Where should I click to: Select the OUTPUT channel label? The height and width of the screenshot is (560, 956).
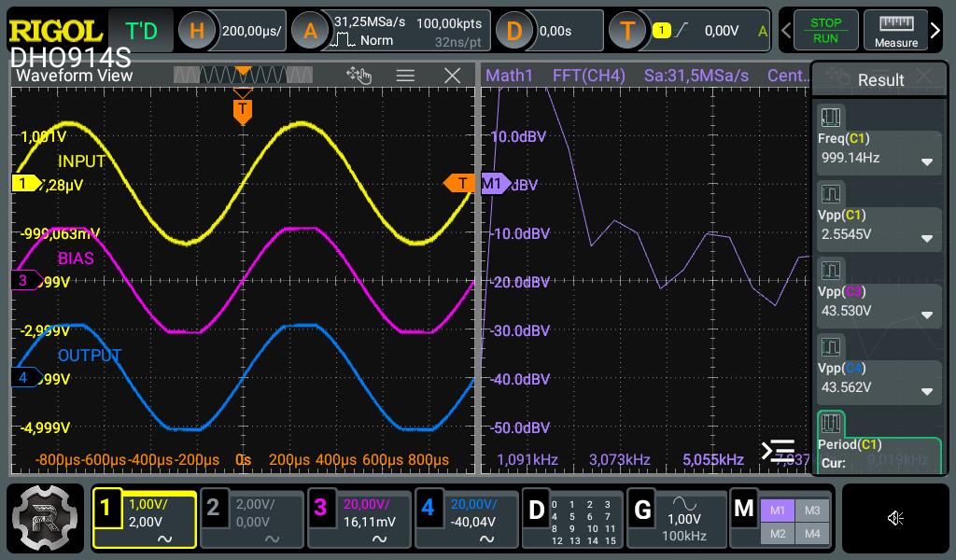coord(89,356)
